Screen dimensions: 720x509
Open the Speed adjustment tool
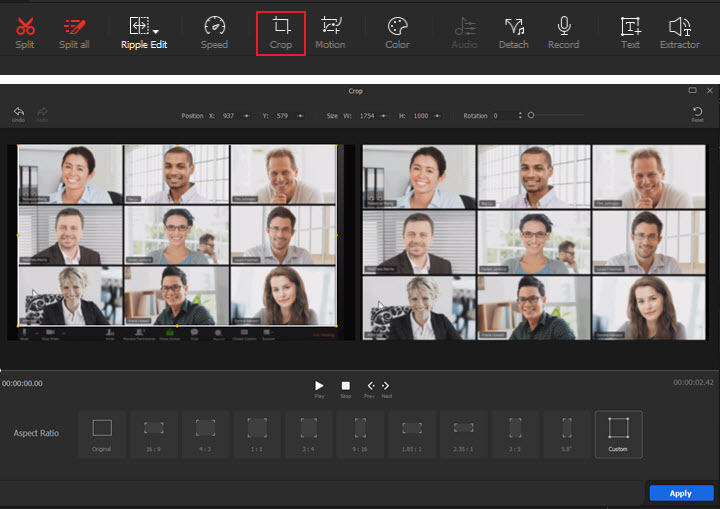pyautogui.click(x=214, y=31)
